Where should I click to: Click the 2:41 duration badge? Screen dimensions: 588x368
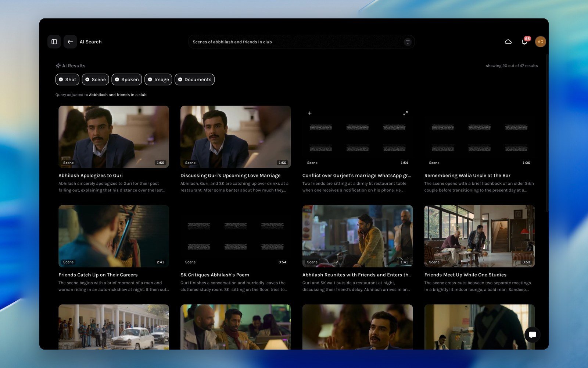point(161,262)
